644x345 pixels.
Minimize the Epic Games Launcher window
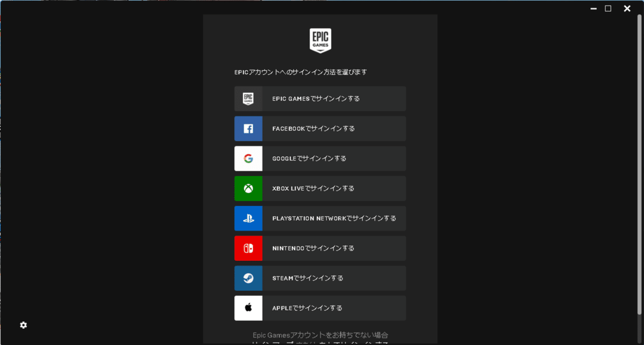pyautogui.click(x=593, y=9)
